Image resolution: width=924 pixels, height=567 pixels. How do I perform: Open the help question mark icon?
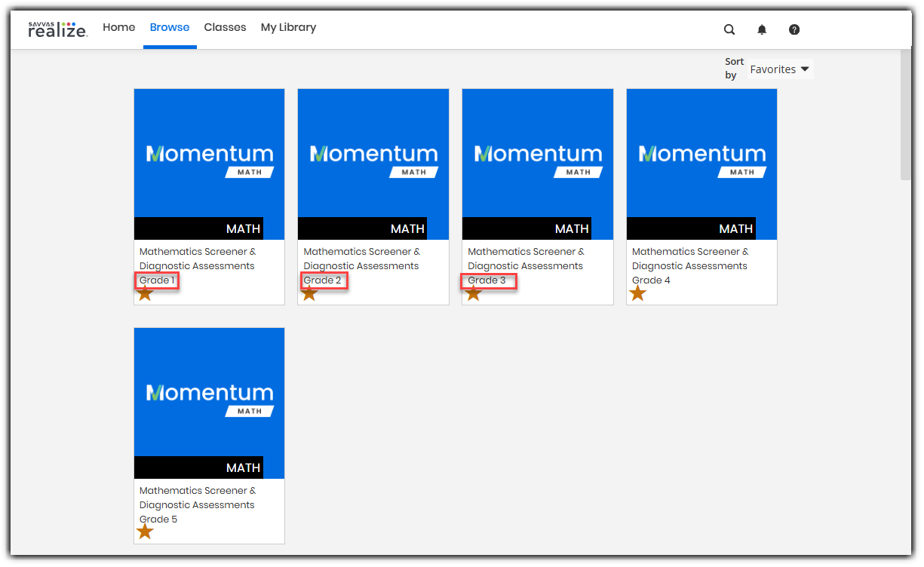(794, 29)
